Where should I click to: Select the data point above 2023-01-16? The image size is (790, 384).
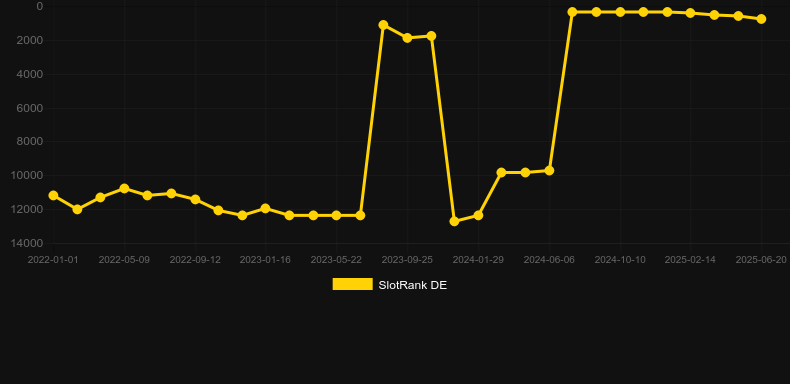(x=266, y=208)
